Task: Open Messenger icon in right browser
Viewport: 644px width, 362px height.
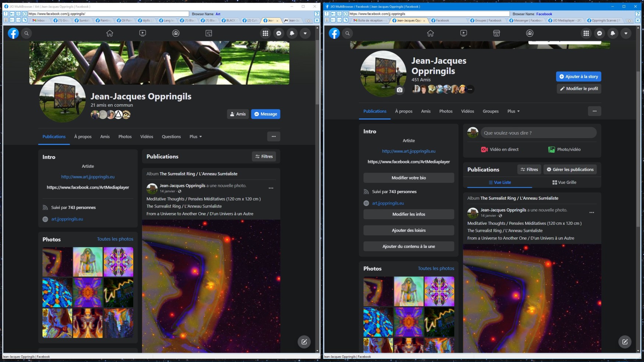Action: [599, 33]
